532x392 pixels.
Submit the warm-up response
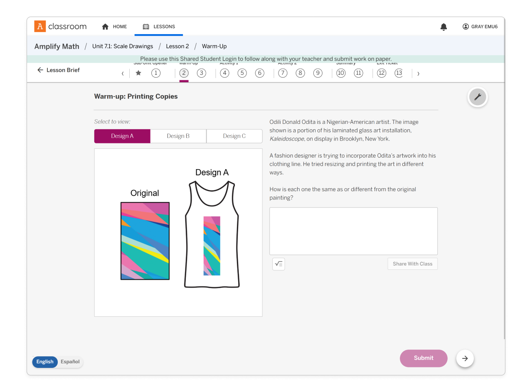click(x=424, y=358)
